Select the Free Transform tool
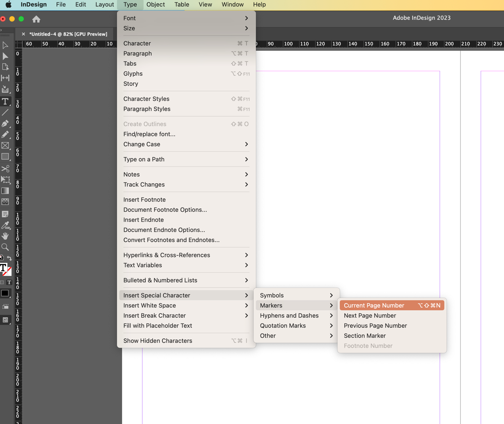Viewport: 504px width, 424px height. point(5,179)
